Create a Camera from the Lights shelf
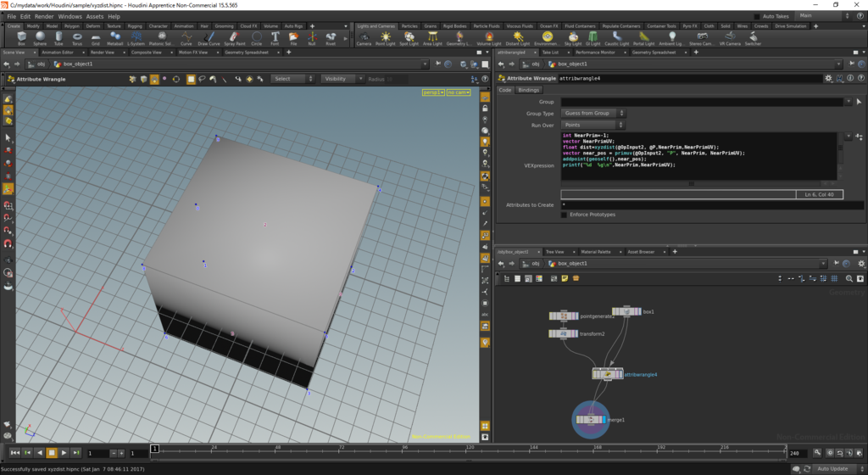Image resolution: width=868 pixels, height=475 pixels. (364, 38)
